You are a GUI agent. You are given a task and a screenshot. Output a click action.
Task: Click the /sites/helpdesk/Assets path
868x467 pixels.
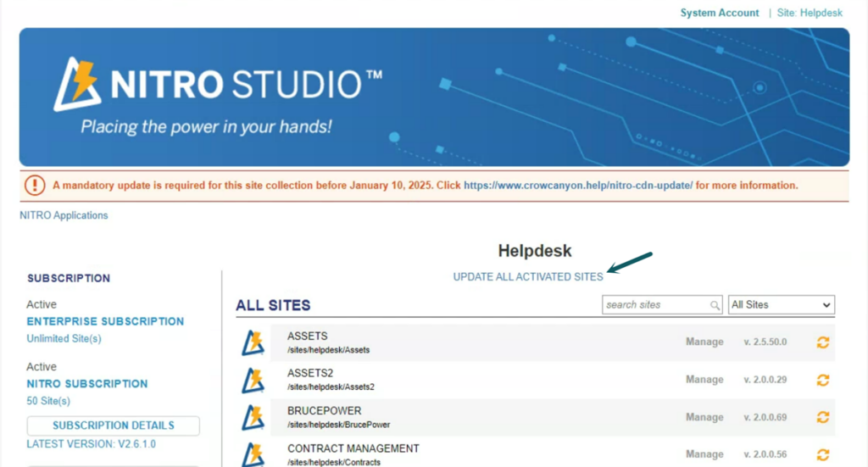[328, 350]
